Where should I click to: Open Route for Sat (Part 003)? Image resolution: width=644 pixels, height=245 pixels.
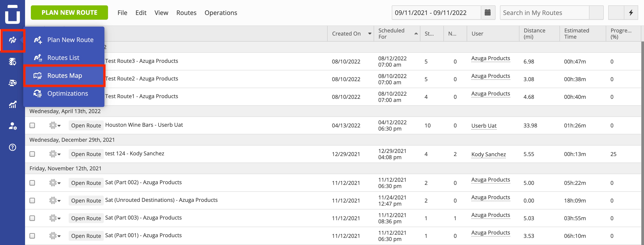coord(86,218)
